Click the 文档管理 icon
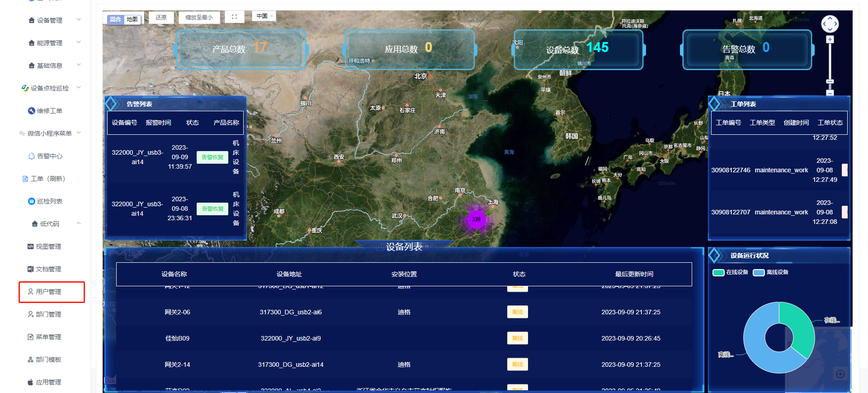The image size is (868, 393). (30, 269)
